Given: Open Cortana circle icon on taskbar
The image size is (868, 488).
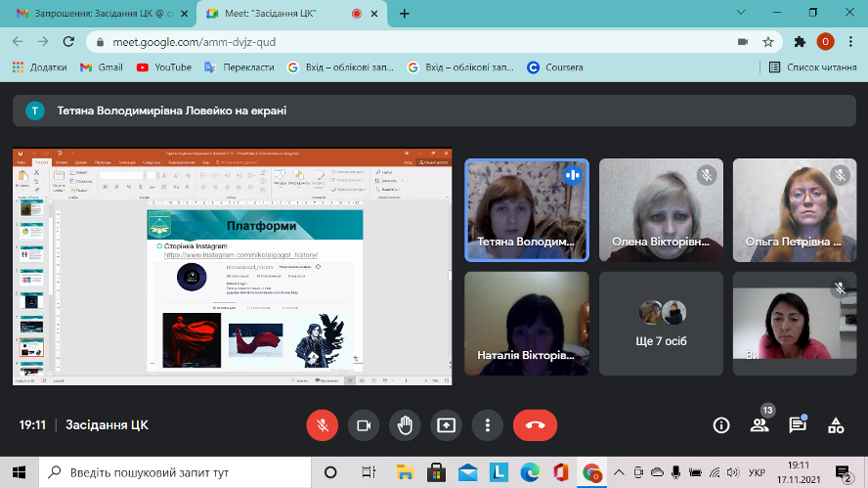Looking at the screenshot, I should pyautogui.click(x=330, y=472).
